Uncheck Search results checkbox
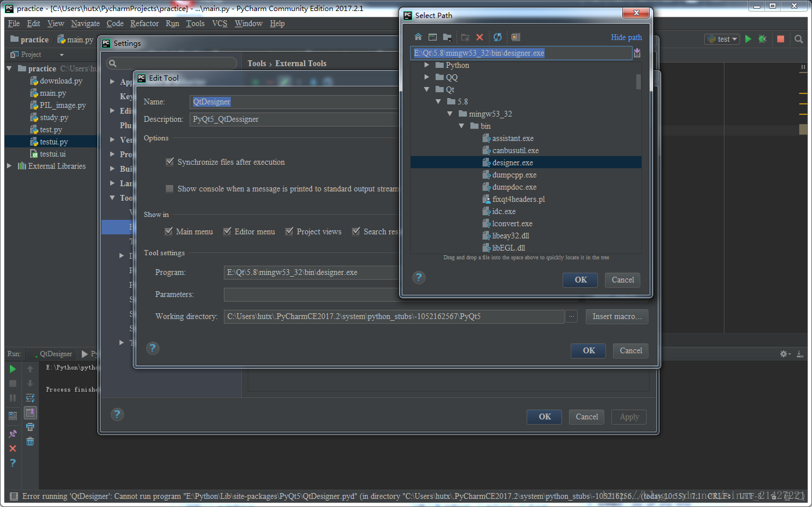 [x=356, y=231]
